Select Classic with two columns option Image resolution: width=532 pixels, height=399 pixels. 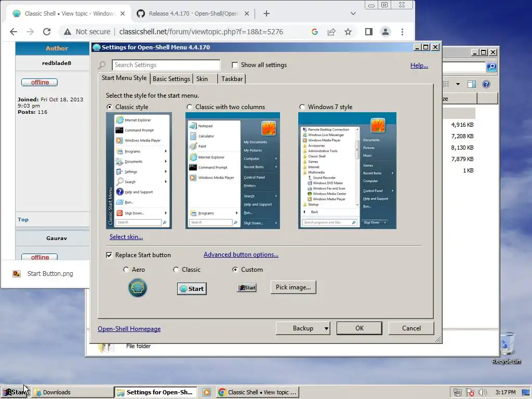(x=189, y=107)
